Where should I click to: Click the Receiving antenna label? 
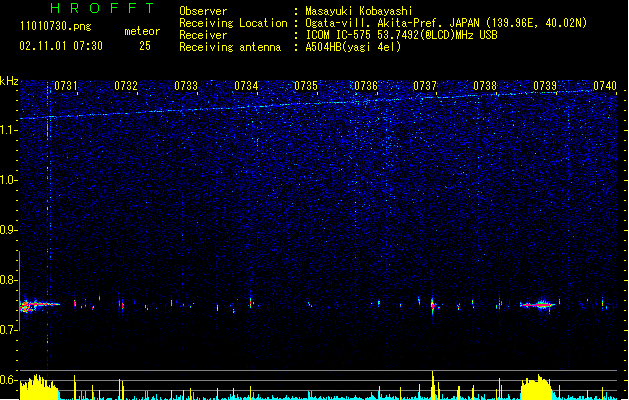[x=230, y=47]
